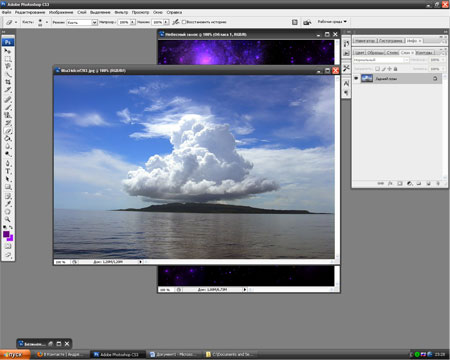
Task: Open rear document status bar arrow
Action: click(x=244, y=290)
